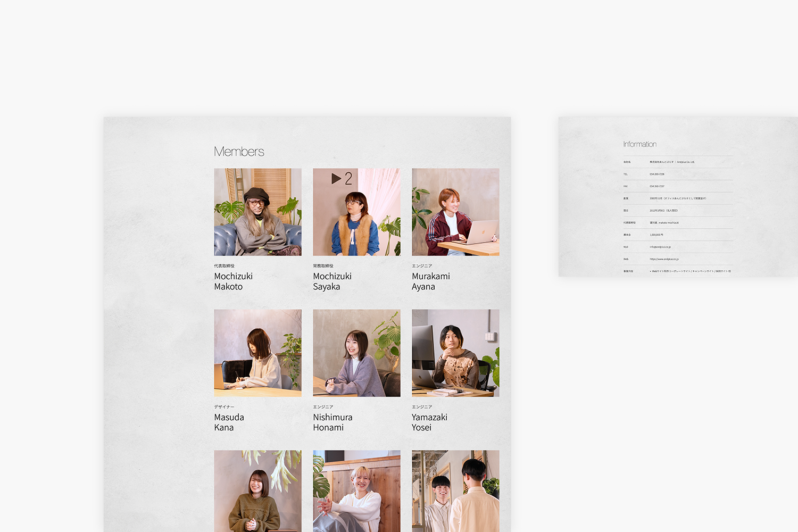The height and width of the screenshot is (532, 798).
Task: Click the Information section heading
Action: coord(639,144)
